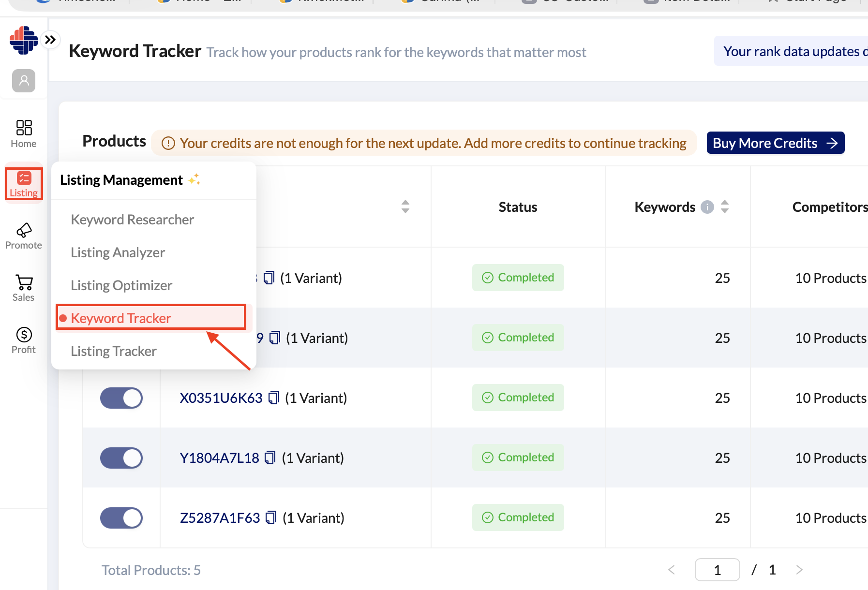Click the Buy More Credits button

pyautogui.click(x=775, y=143)
